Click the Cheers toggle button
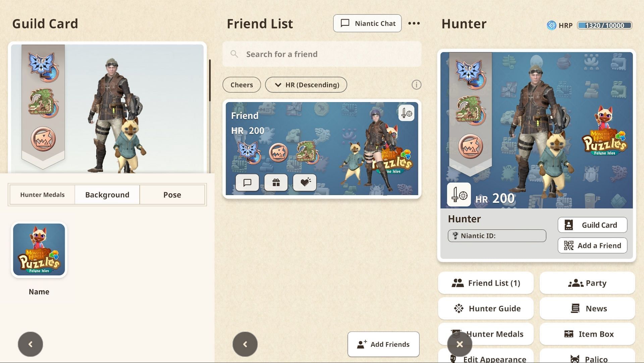644x363 pixels. point(241,85)
